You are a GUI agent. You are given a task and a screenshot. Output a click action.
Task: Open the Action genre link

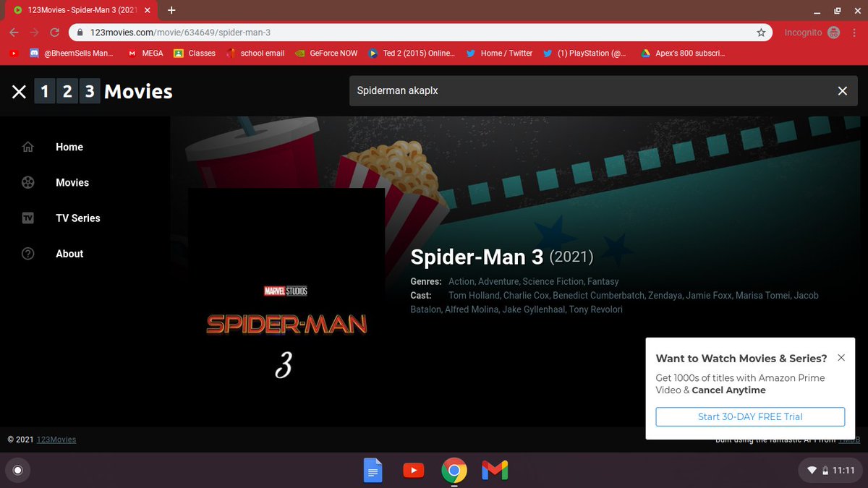[x=461, y=281]
